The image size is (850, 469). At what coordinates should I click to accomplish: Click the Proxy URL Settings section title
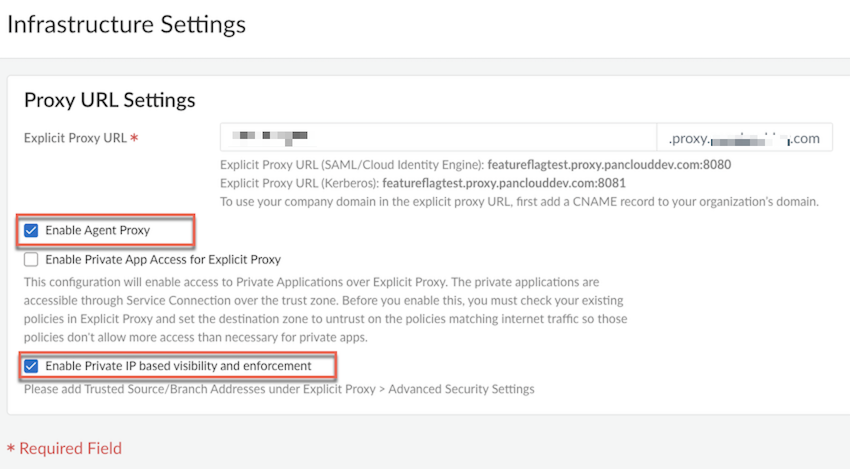(x=109, y=100)
